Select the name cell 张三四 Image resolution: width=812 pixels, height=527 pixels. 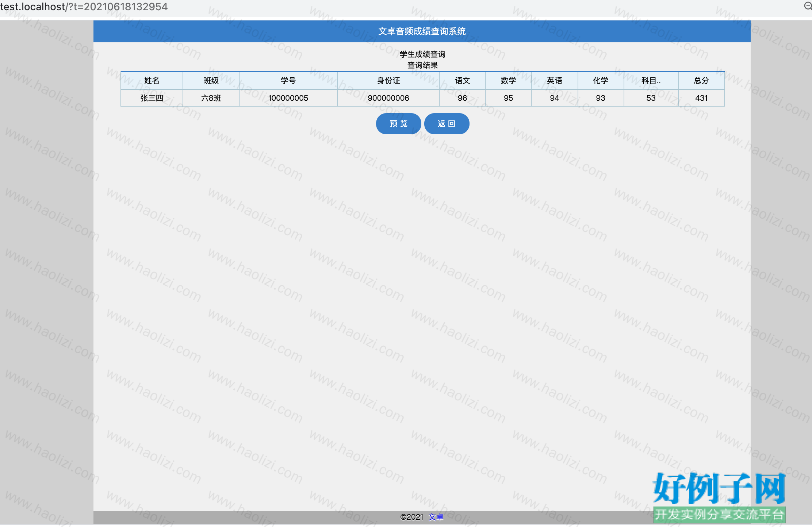pyautogui.click(x=152, y=98)
